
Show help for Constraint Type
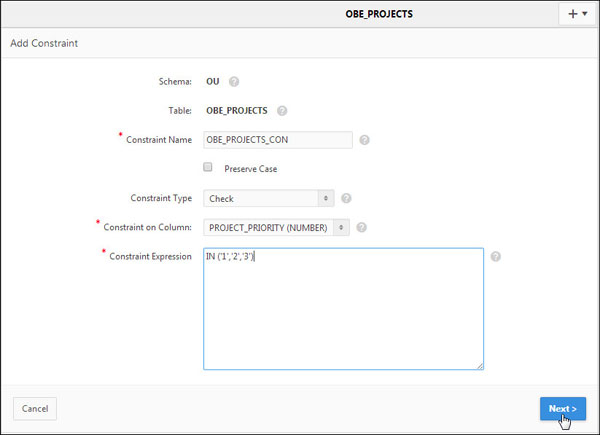[346, 198]
